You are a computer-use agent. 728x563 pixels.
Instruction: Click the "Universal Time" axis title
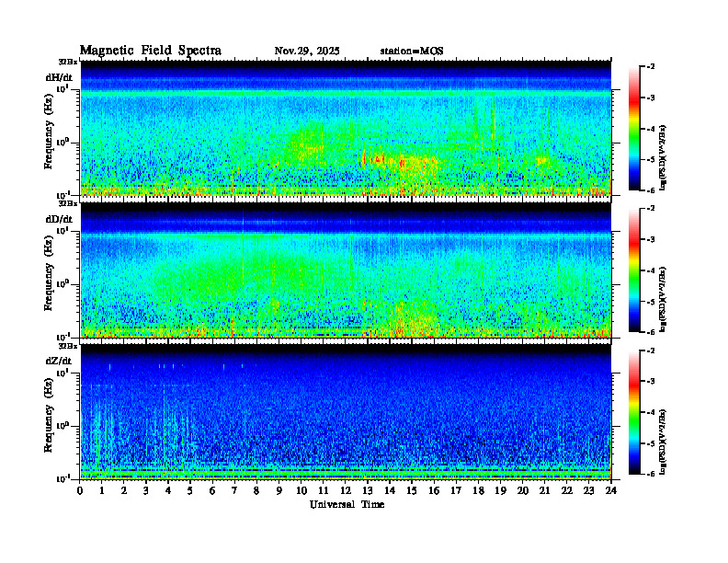pos(347,504)
